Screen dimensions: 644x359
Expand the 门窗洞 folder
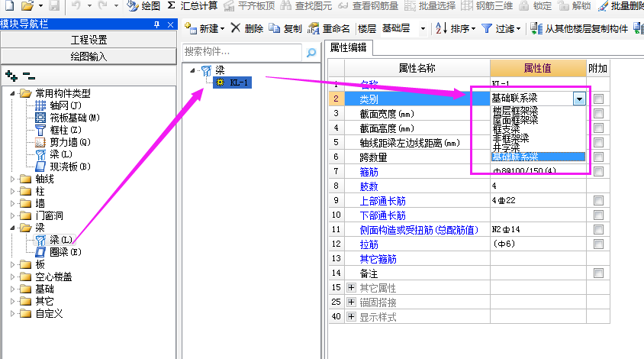12,215
